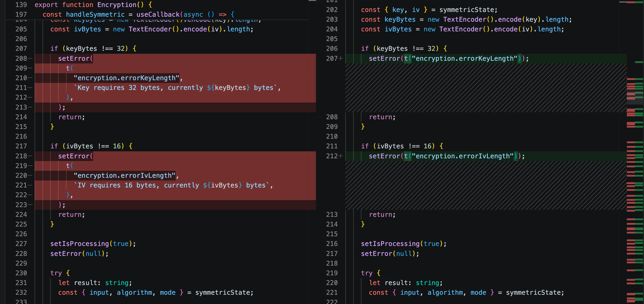
Task: Select line number 227 in the original pane
Action: tap(21, 244)
